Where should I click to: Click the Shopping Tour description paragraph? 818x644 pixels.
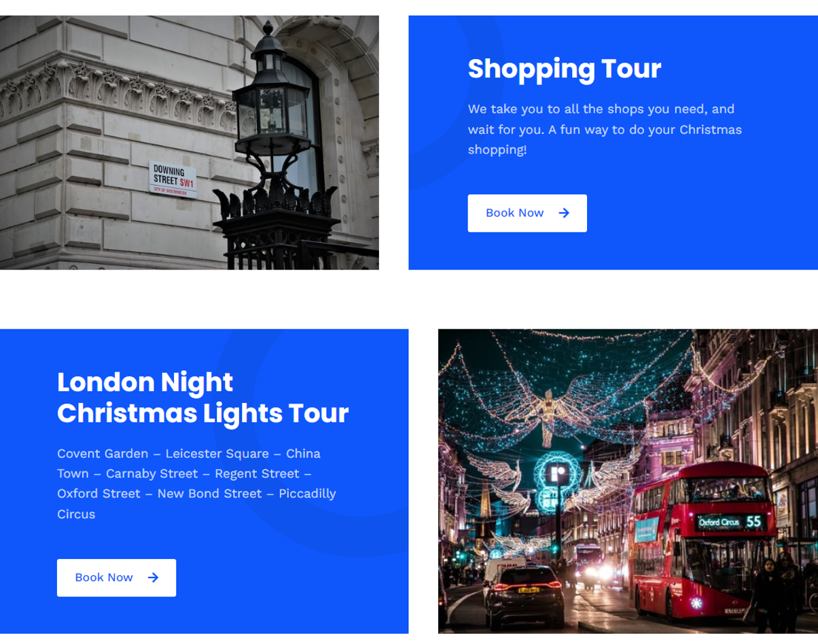tap(605, 129)
